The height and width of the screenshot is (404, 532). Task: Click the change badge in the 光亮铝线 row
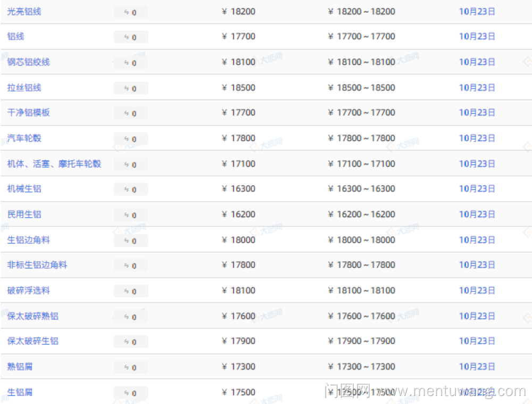point(130,12)
